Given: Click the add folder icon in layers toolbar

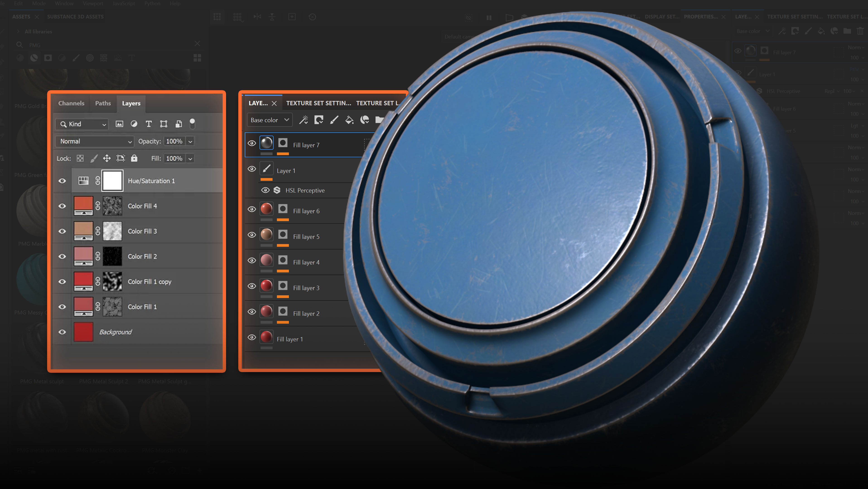Looking at the screenshot, I should [x=379, y=120].
